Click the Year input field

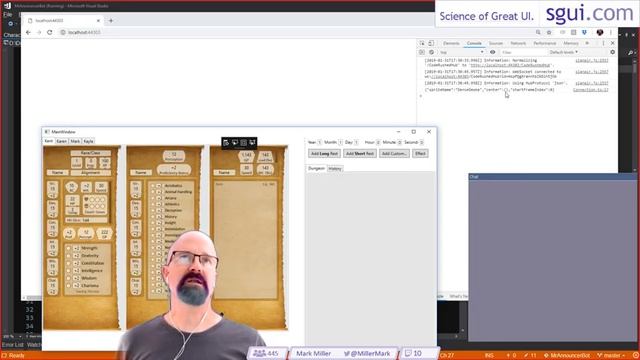tap(319, 142)
